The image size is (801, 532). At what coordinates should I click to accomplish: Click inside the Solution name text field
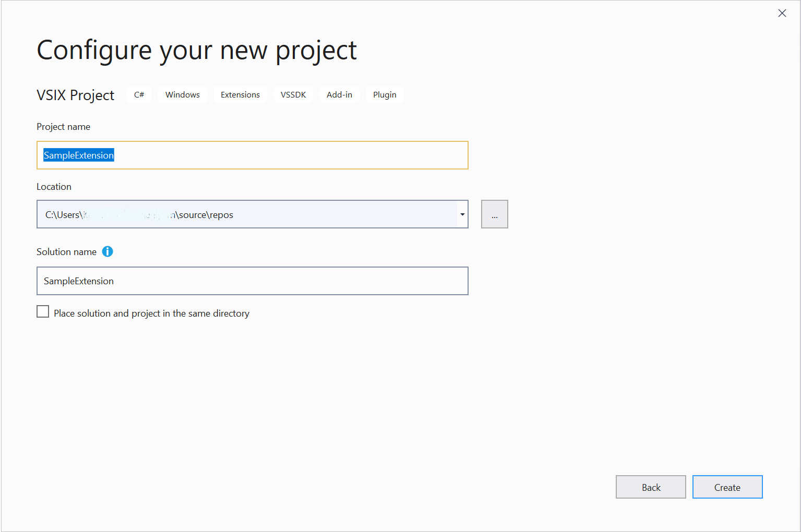252,281
